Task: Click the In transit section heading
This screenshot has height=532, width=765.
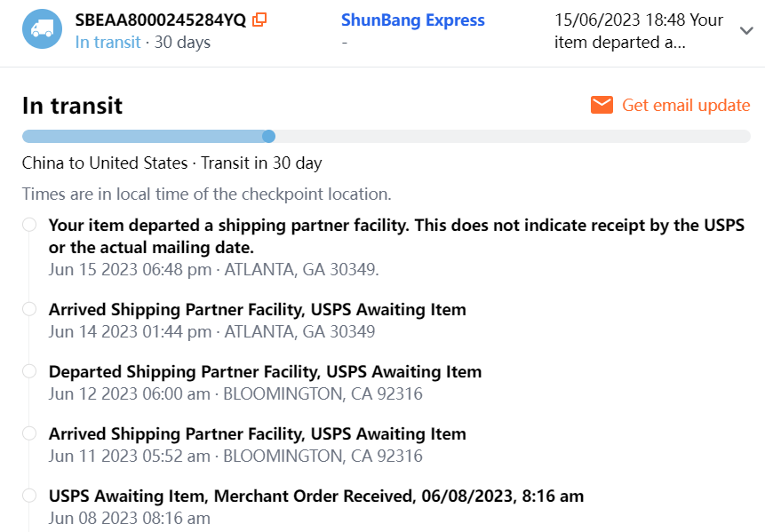Action: [x=72, y=106]
